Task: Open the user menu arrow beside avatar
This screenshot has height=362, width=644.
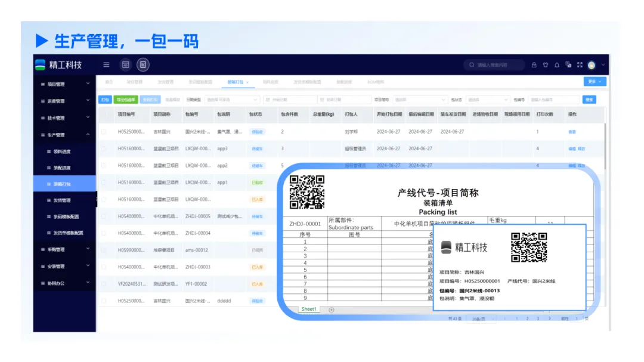Action: pos(603,65)
